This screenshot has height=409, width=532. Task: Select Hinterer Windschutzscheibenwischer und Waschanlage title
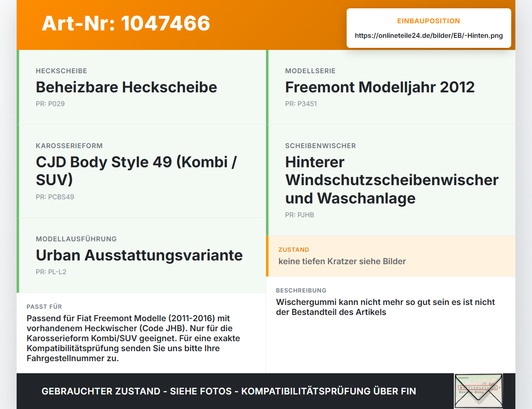(392, 180)
